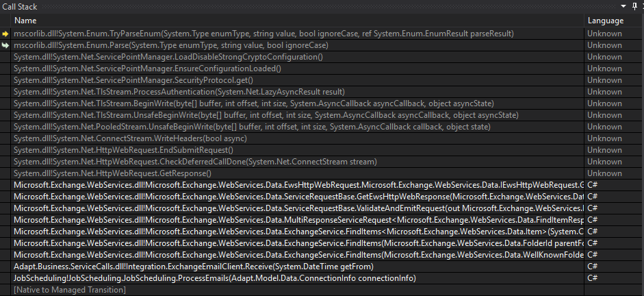Open the Call Stack window options dropdown
Screen dimensions: 644x296
tap(623, 6)
